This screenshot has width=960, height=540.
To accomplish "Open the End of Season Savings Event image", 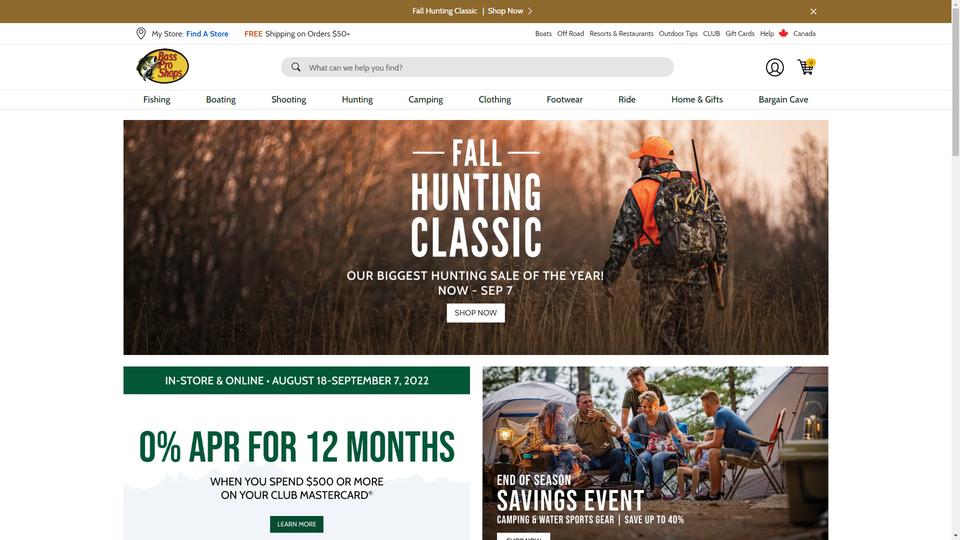I will (x=655, y=453).
